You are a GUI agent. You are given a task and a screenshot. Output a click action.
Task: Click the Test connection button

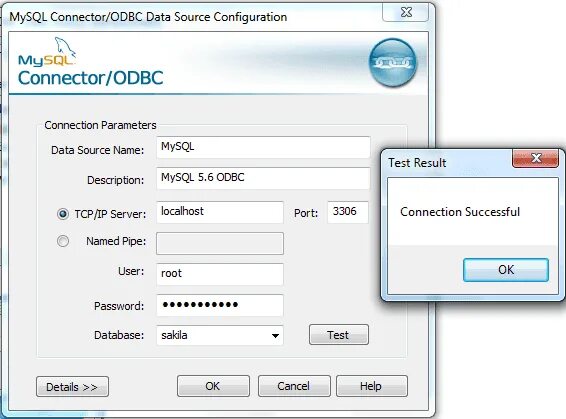(339, 335)
